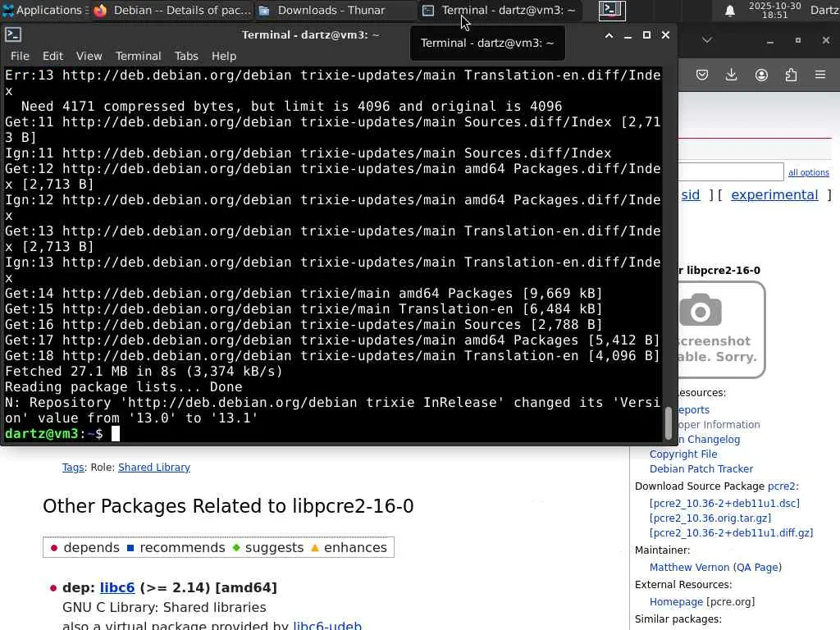Follow the libc6 dependency link

coord(117,587)
